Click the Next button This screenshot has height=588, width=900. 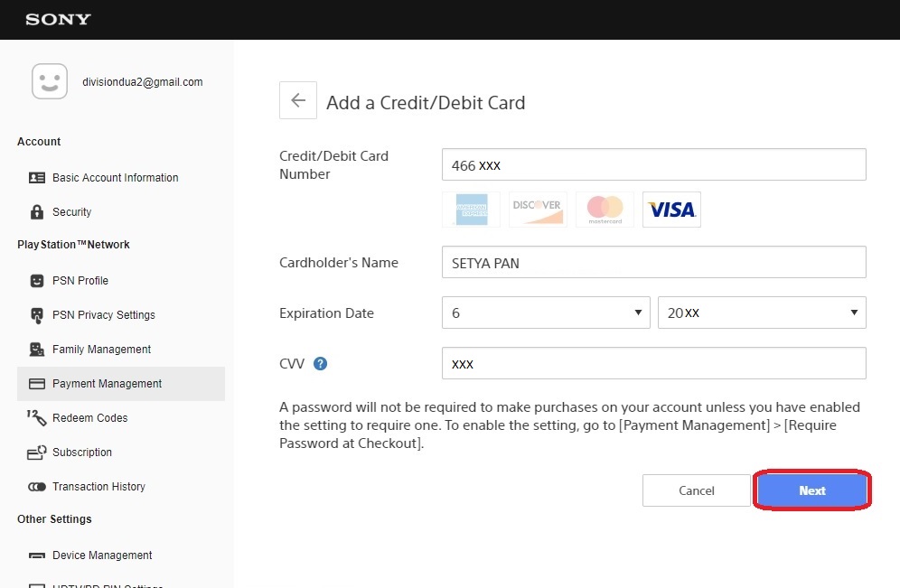point(812,490)
